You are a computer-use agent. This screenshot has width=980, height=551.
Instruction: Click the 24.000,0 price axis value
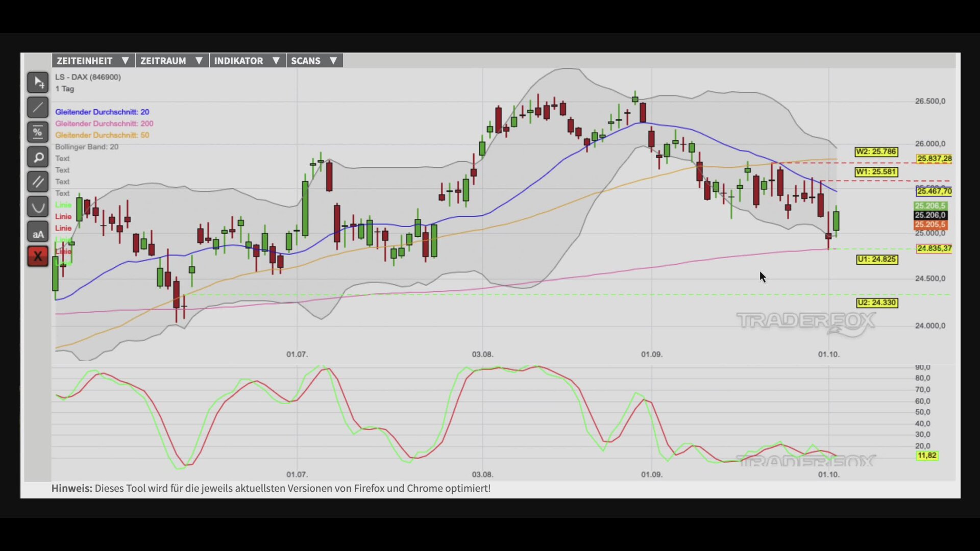click(930, 325)
